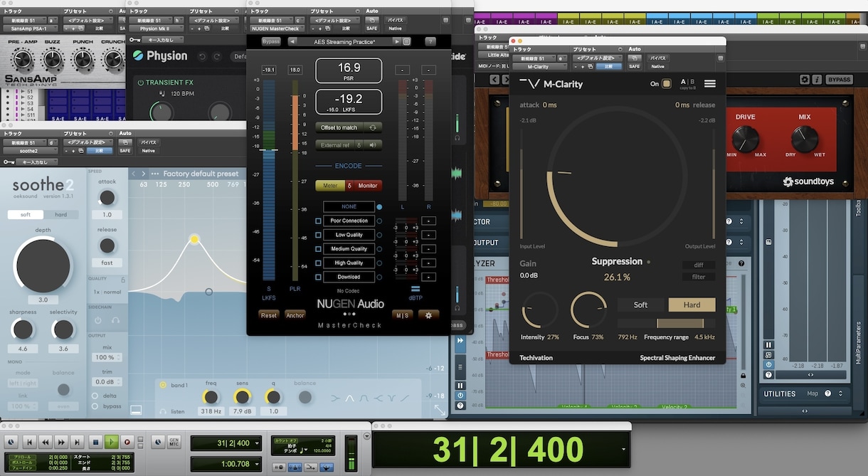Toggle the soothe2 sidechain power icon
Viewport: 868px width, 476px height.
click(x=98, y=320)
